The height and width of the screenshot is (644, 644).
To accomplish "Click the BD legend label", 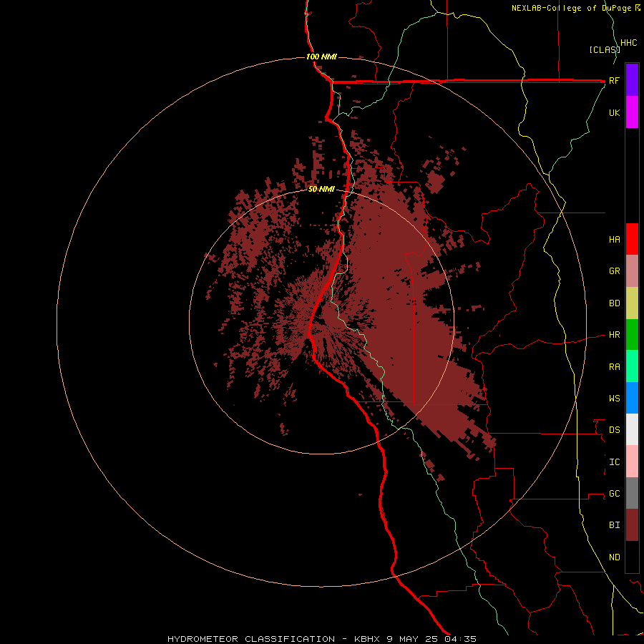I will coord(614,303).
